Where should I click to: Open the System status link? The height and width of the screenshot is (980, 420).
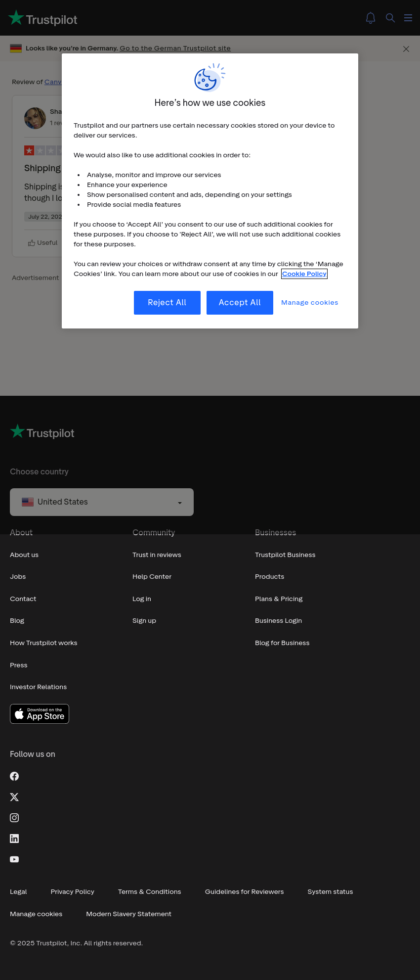[331, 892]
